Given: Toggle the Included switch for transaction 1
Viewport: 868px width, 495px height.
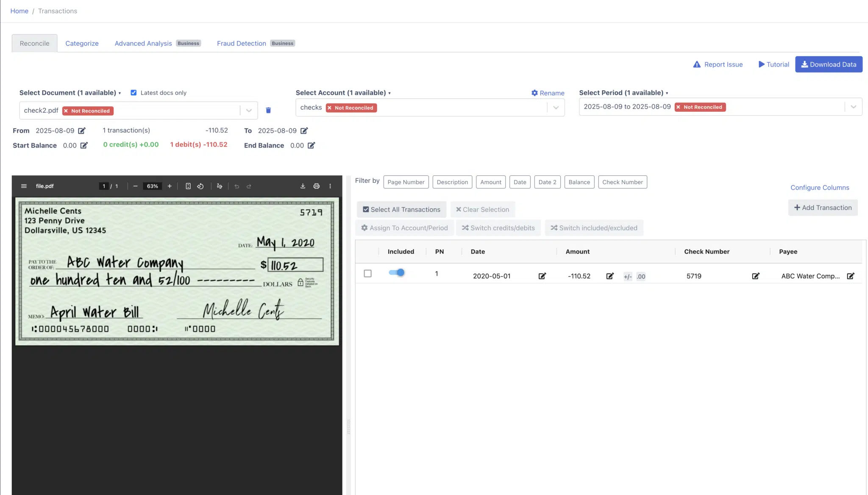Looking at the screenshot, I should pyautogui.click(x=397, y=273).
